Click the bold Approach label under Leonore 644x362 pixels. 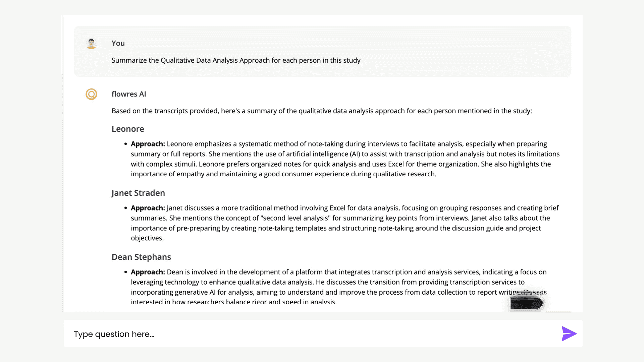pyautogui.click(x=148, y=144)
